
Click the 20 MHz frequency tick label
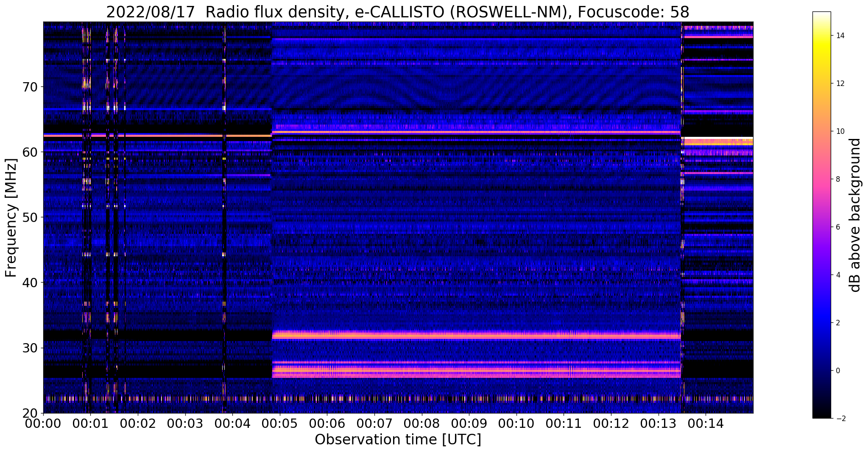(29, 413)
